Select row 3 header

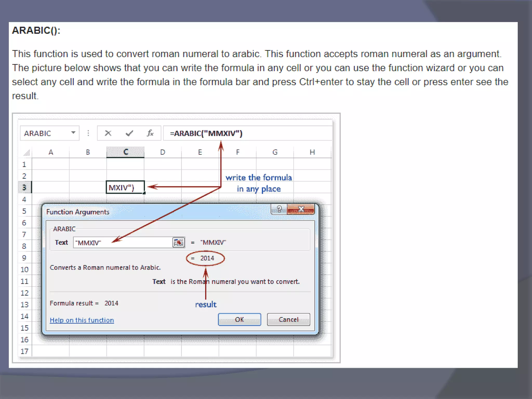coord(24,187)
